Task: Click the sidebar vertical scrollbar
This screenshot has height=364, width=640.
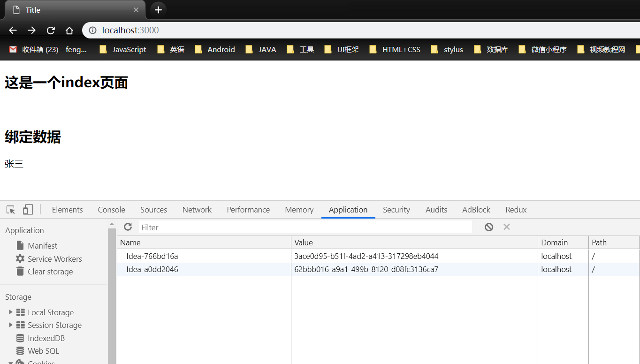Action: coord(112,296)
